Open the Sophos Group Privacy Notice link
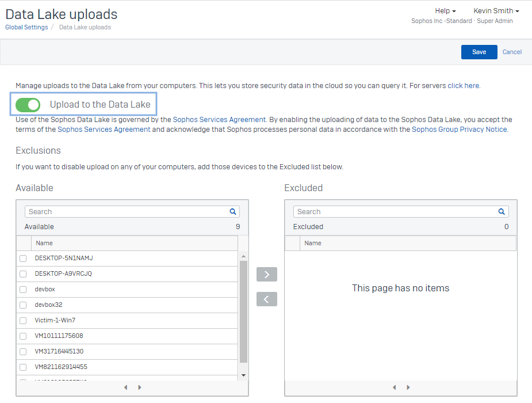532x403 pixels. point(459,130)
